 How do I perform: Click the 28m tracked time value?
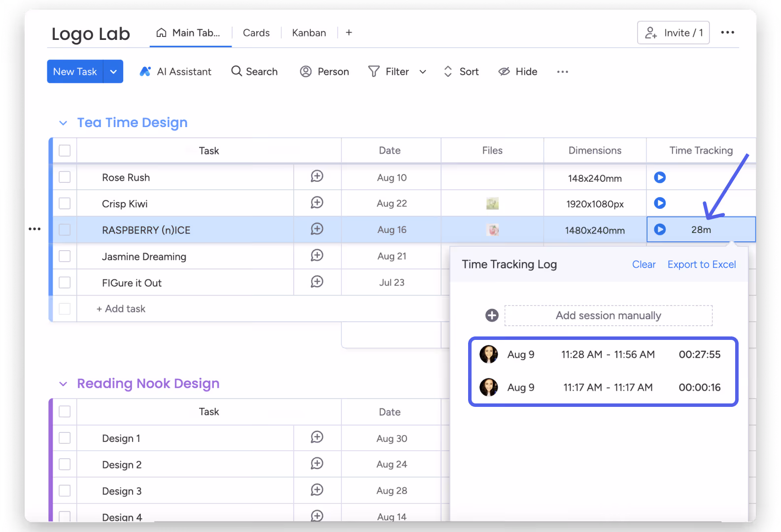[x=701, y=230]
